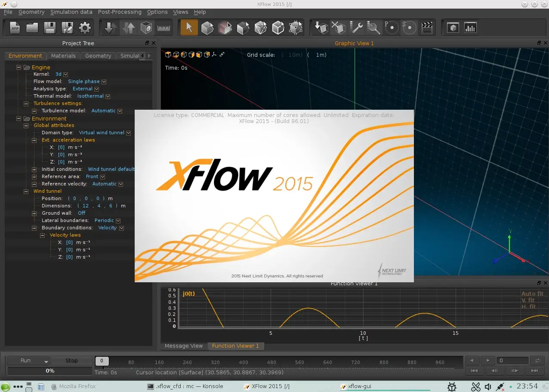Click the export up-arrow icon
Viewport: 549px width, 392px height.
click(x=128, y=28)
